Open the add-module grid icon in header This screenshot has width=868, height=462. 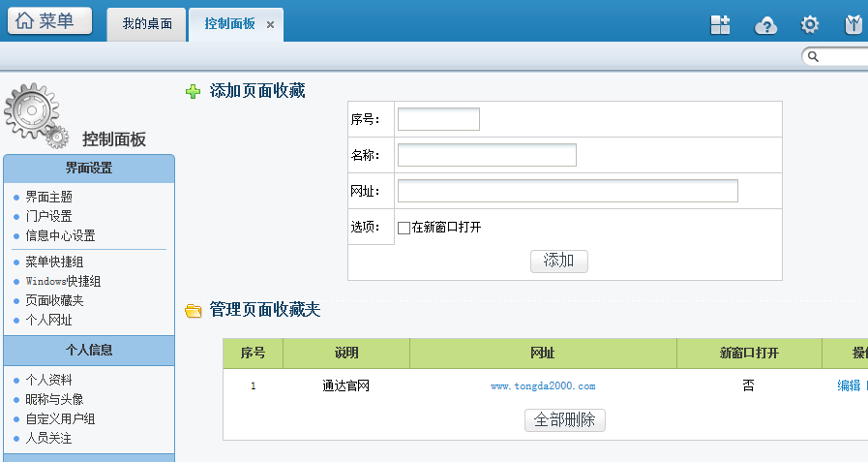pyautogui.click(x=720, y=25)
